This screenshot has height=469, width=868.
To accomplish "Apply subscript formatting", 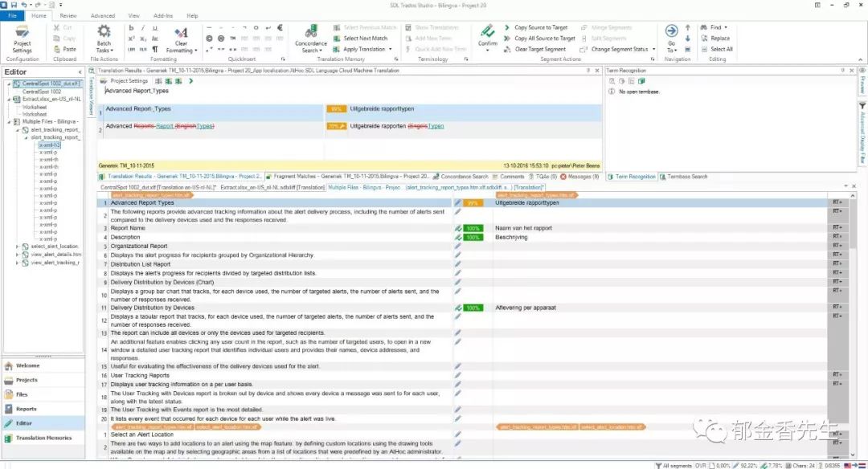I will (143, 39).
